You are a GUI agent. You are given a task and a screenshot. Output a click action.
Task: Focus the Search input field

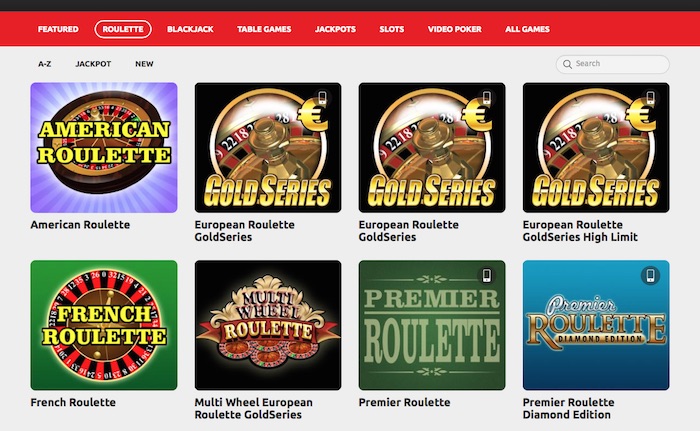click(612, 64)
